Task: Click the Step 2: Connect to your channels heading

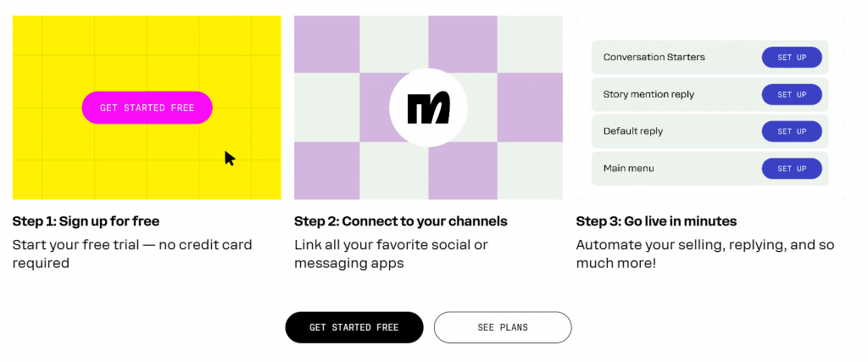Action: (x=401, y=221)
